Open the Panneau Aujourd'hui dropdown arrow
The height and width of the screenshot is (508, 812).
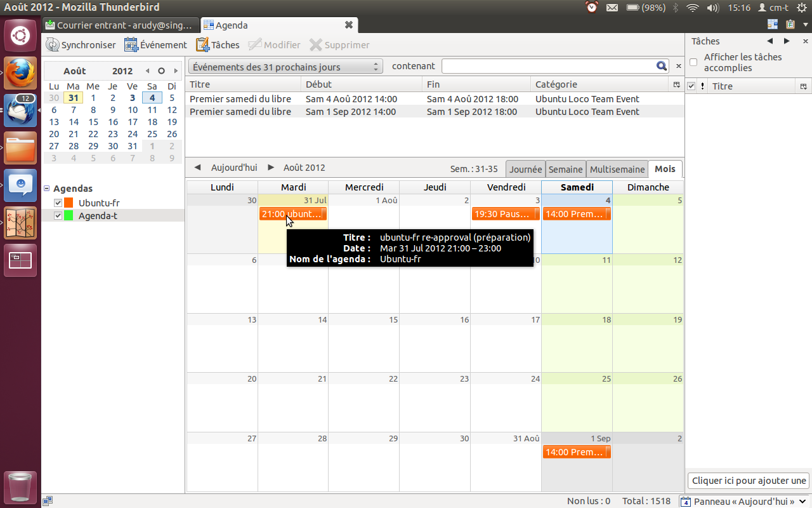click(x=802, y=502)
